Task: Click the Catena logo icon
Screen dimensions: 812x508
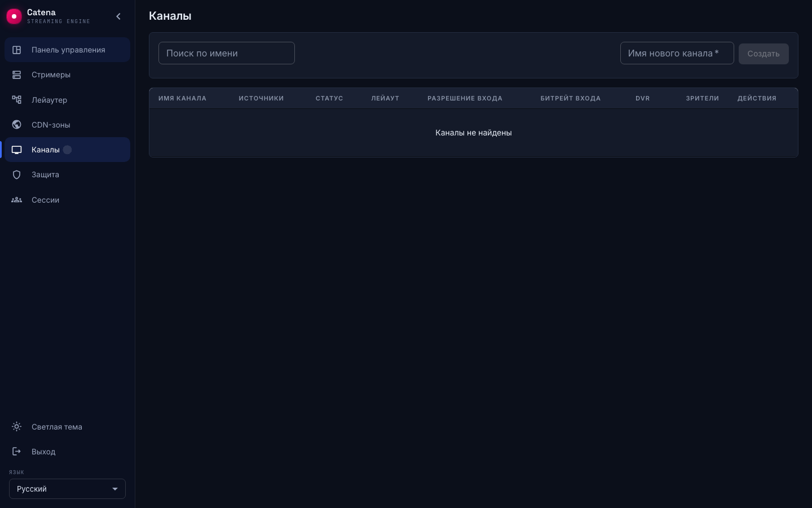Action: click(14, 16)
